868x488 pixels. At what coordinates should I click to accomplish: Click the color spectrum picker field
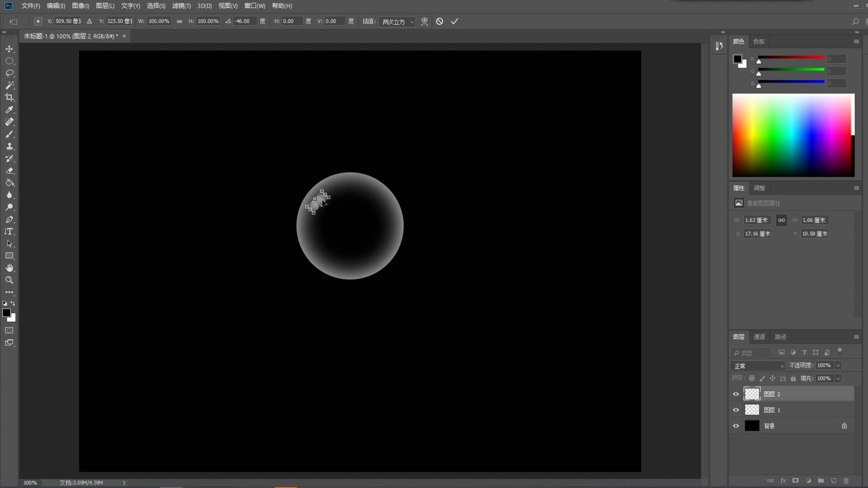pyautogui.click(x=791, y=135)
